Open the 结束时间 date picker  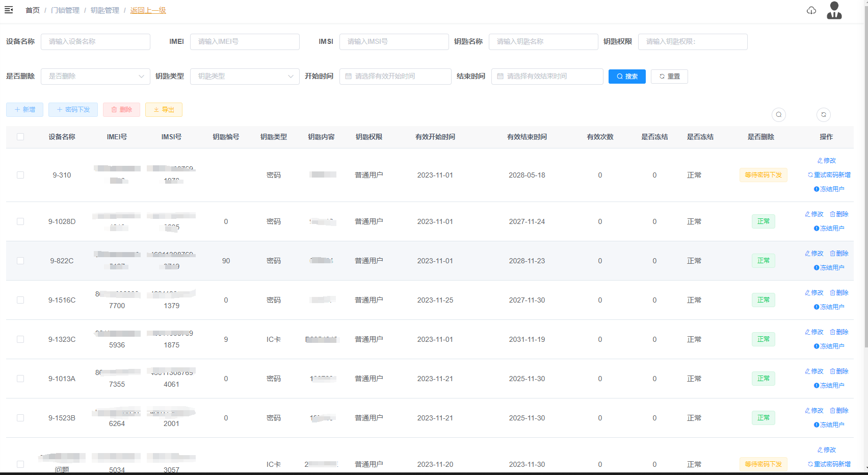click(547, 77)
